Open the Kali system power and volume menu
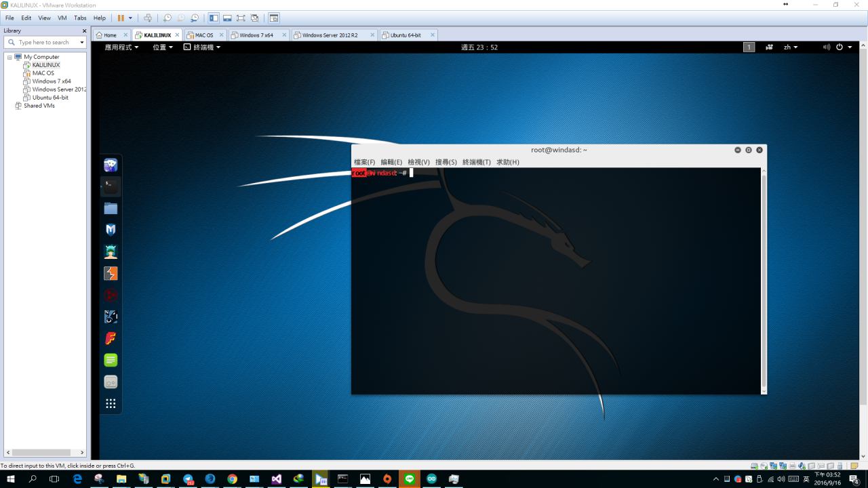 838,47
